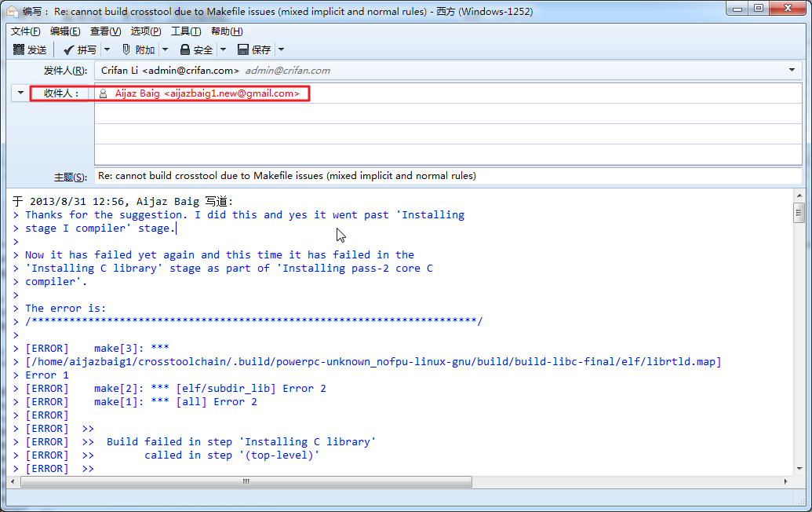812x512 pixels.
Task: Click the body vertical scrollbar down arrow
Action: [799, 469]
